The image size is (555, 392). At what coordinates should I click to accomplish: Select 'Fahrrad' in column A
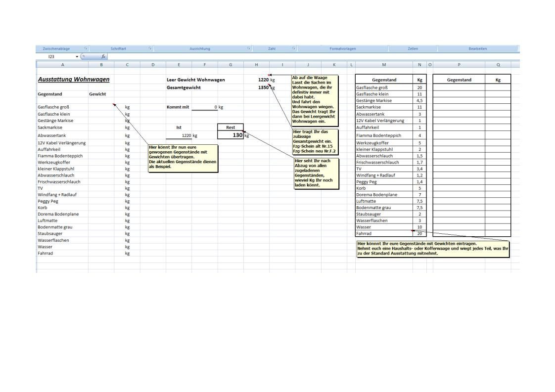(46, 253)
